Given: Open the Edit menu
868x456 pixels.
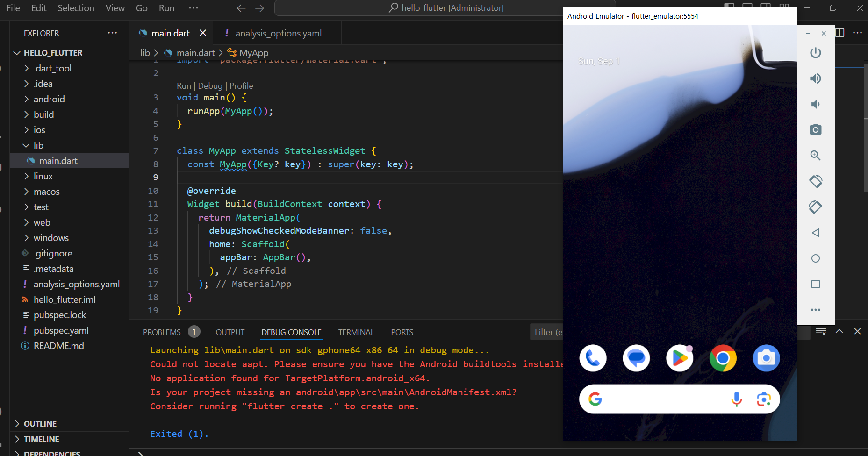Looking at the screenshot, I should point(39,8).
